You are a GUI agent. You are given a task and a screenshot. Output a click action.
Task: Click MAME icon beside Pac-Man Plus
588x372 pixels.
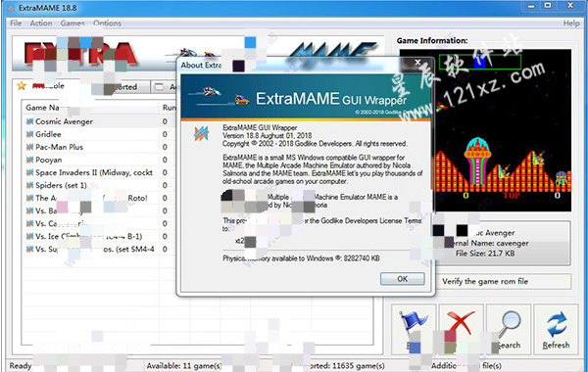pos(29,147)
